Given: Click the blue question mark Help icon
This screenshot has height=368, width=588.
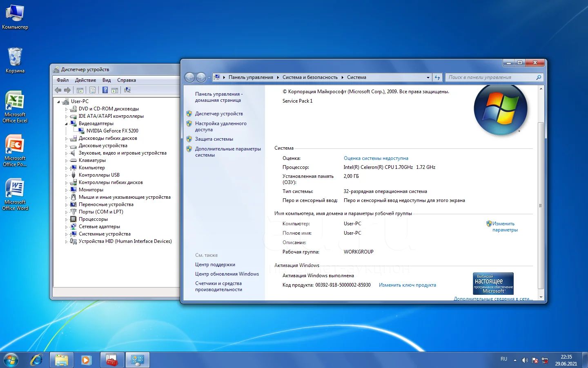Looking at the screenshot, I should [105, 90].
